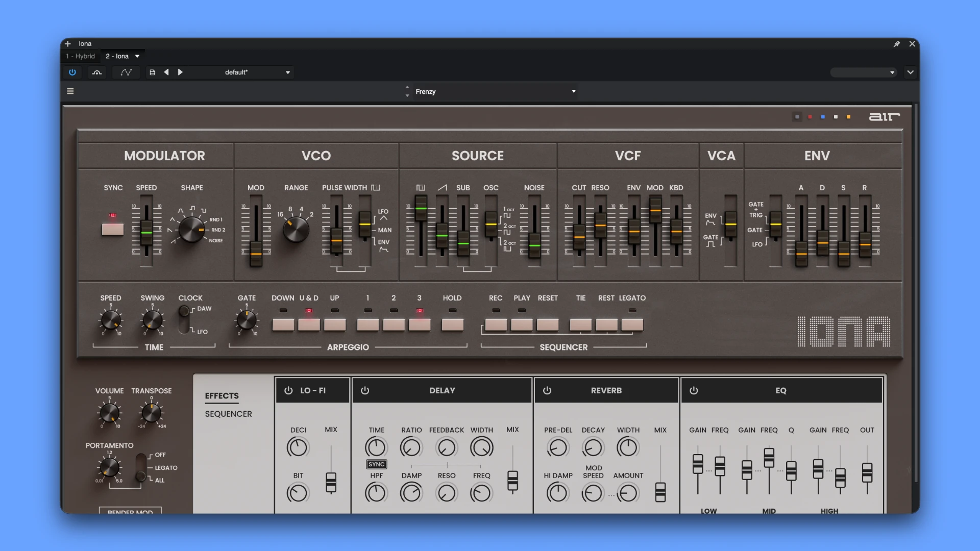The height and width of the screenshot is (551, 980).
Task: Click the LO-FI MIX slider handle
Action: [331, 482]
